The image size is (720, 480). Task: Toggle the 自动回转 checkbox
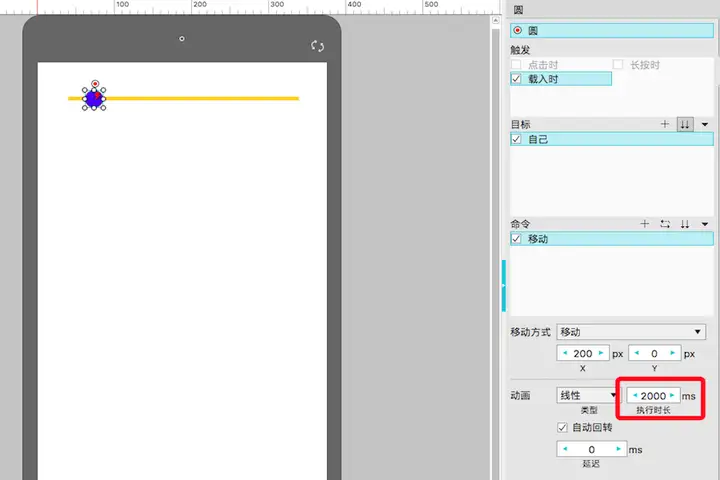[x=562, y=428]
